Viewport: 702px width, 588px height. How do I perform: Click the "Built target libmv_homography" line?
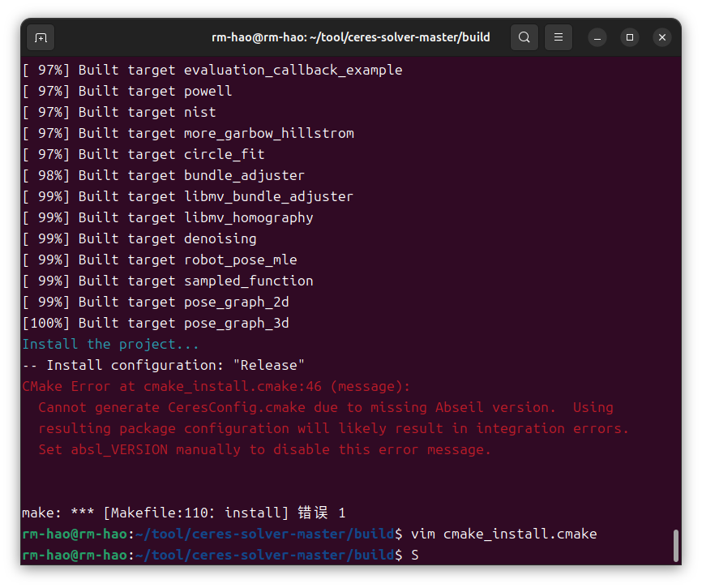point(168,217)
